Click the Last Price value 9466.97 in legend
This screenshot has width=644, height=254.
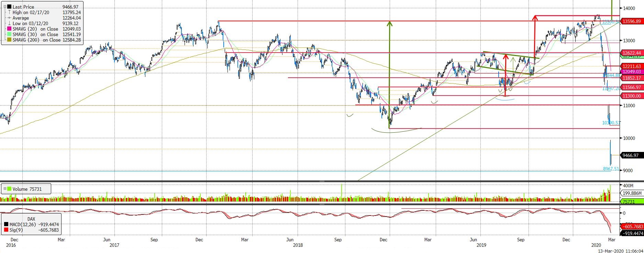pos(71,7)
